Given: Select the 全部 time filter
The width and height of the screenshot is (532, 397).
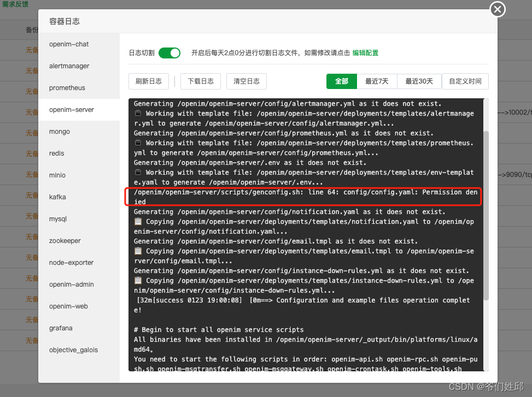Looking at the screenshot, I should pyautogui.click(x=342, y=81).
